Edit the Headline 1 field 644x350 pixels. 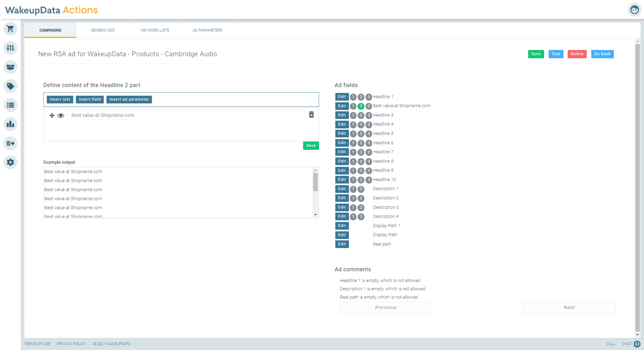342,97
